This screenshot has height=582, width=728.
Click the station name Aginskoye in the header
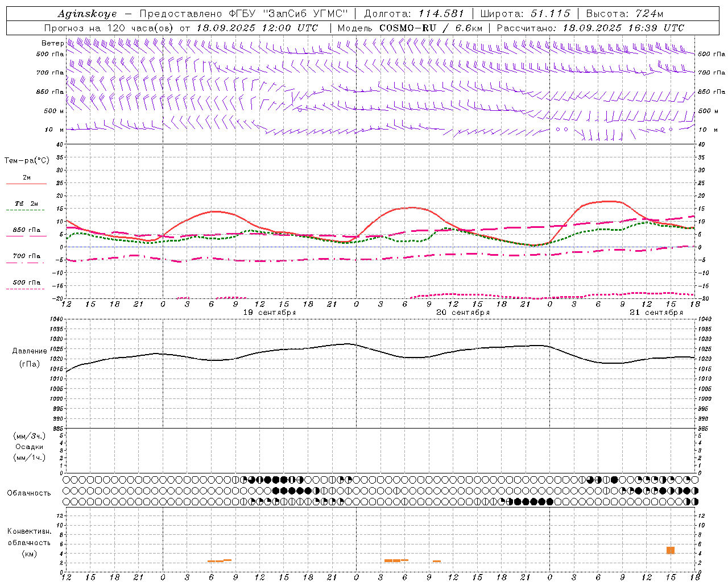87,14
